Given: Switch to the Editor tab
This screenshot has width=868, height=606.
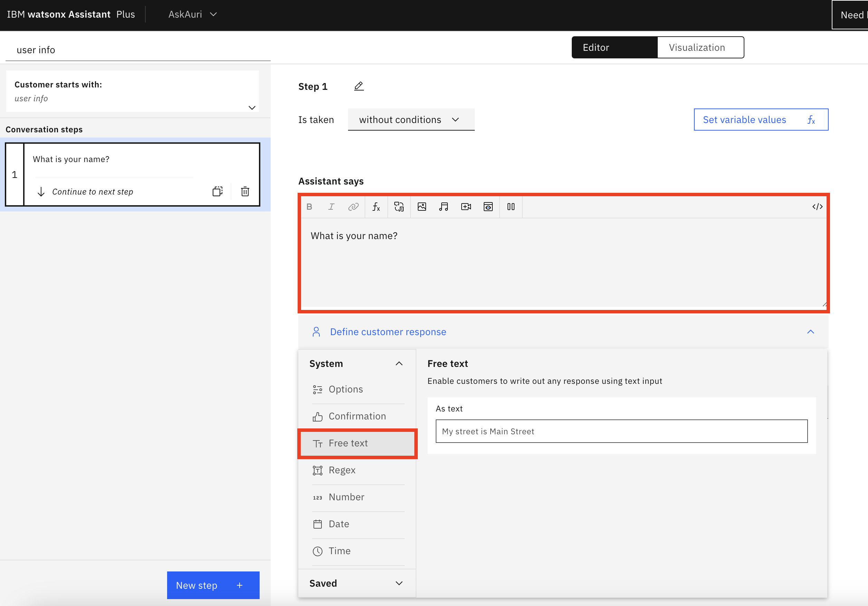Looking at the screenshot, I should (x=596, y=47).
